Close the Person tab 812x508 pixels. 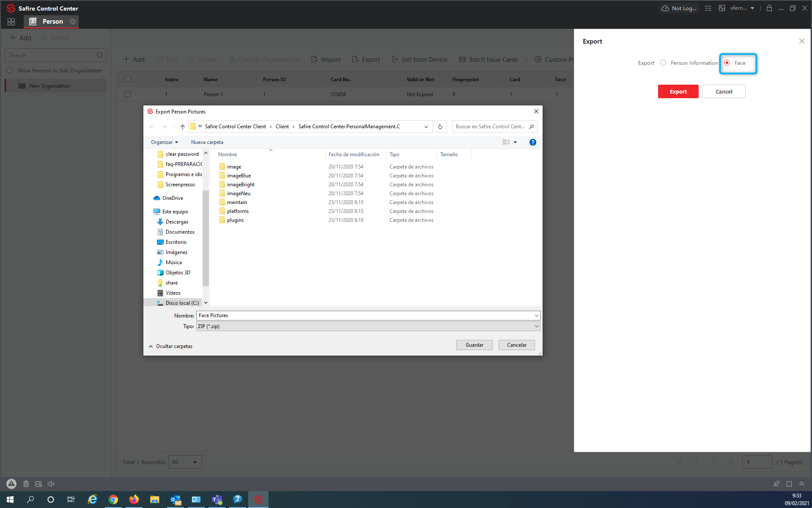click(x=73, y=22)
